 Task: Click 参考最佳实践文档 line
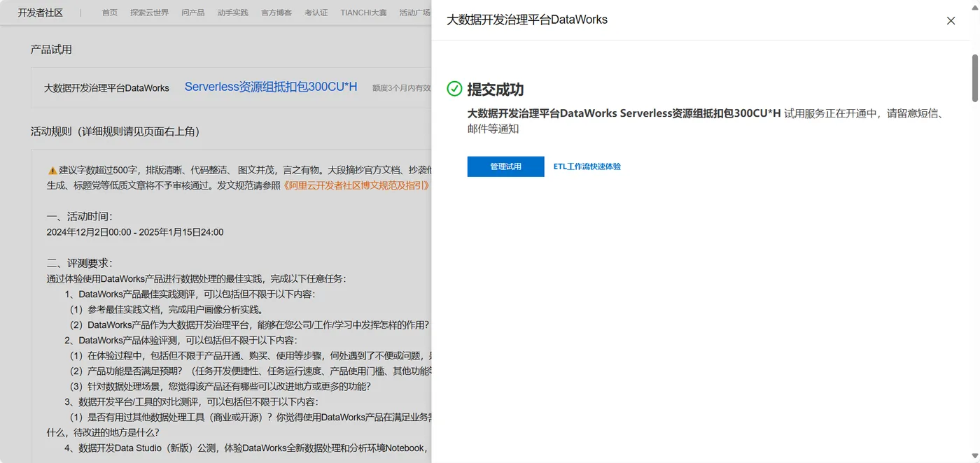[x=166, y=309]
